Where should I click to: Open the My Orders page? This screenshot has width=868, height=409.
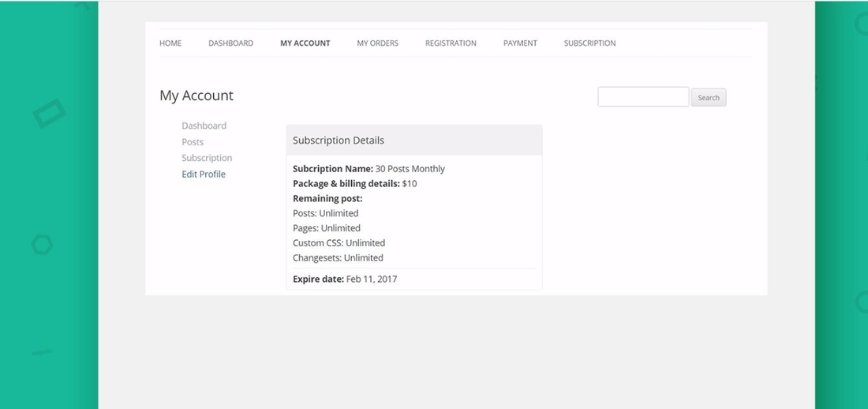point(377,43)
